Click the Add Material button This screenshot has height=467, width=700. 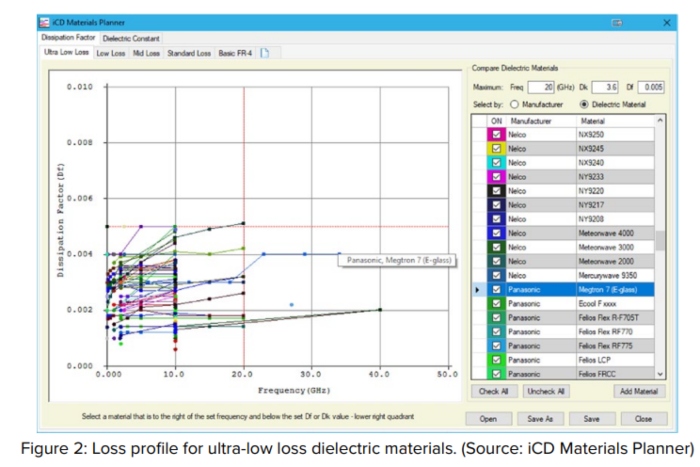(x=639, y=392)
